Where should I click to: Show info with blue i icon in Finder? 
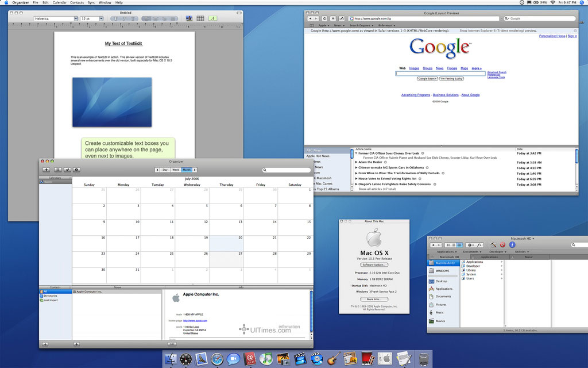(x=512, y=245)
